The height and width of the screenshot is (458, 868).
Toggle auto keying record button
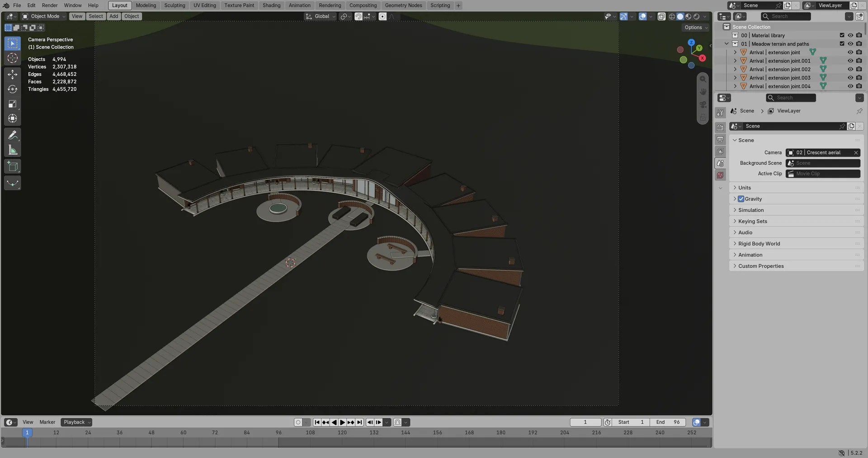tap(298, 422)
